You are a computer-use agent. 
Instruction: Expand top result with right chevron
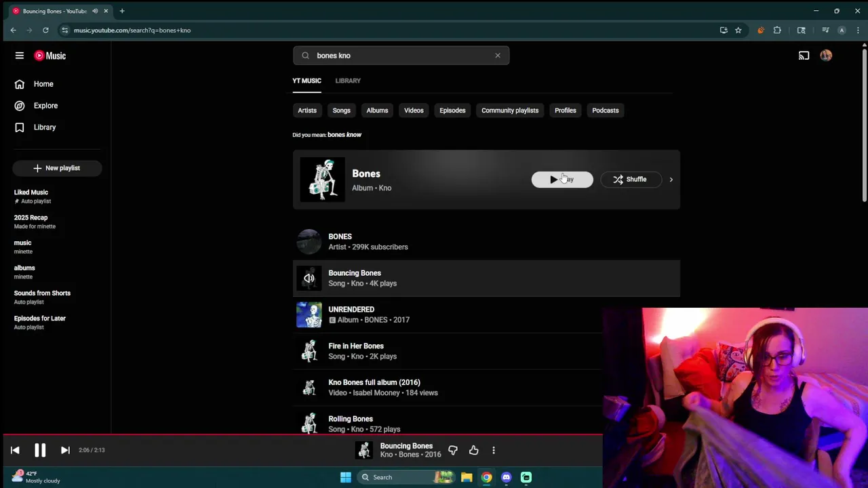pyautogui.click(x=671, y=180)
